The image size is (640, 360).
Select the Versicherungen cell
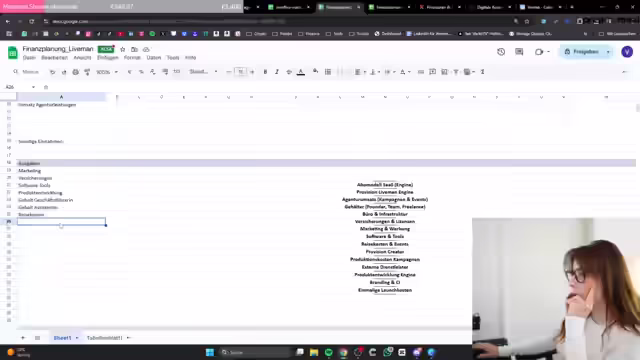(x=61, y=178)
